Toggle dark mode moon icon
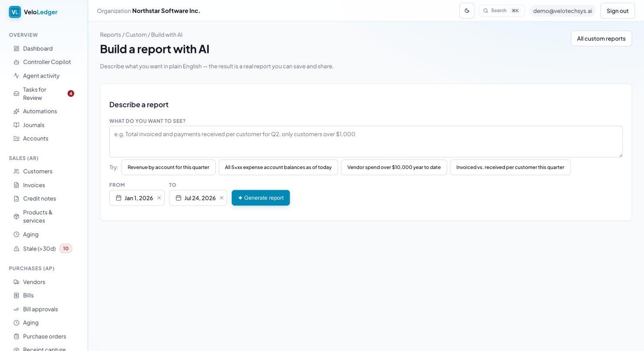This screenshot has width=644, height=351. click(467, 11)
